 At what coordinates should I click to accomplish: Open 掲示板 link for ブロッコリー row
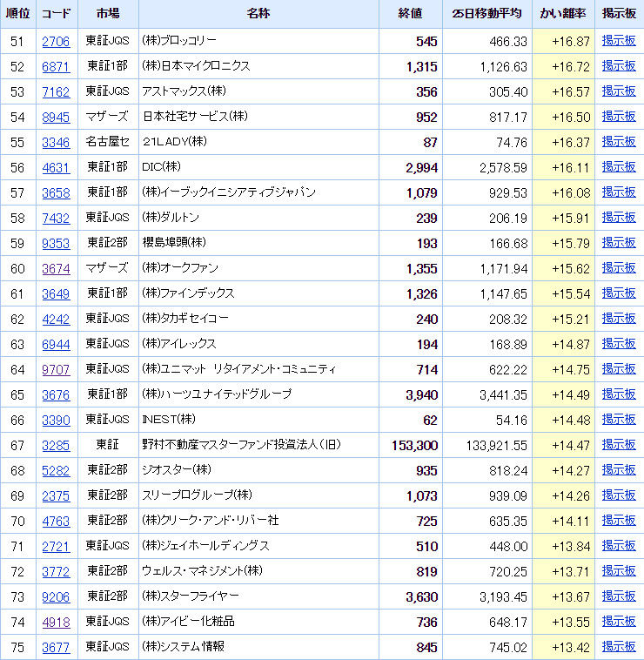point(619,41)
